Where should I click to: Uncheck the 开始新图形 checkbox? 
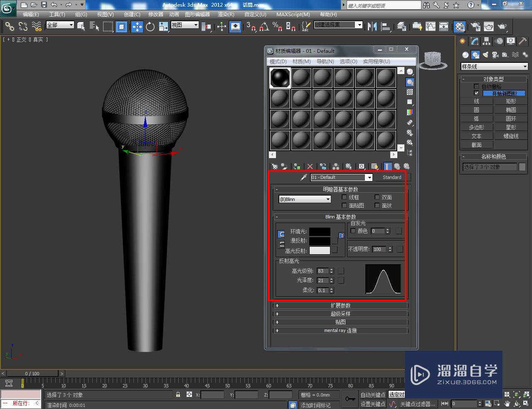click(x=476, y=93)
